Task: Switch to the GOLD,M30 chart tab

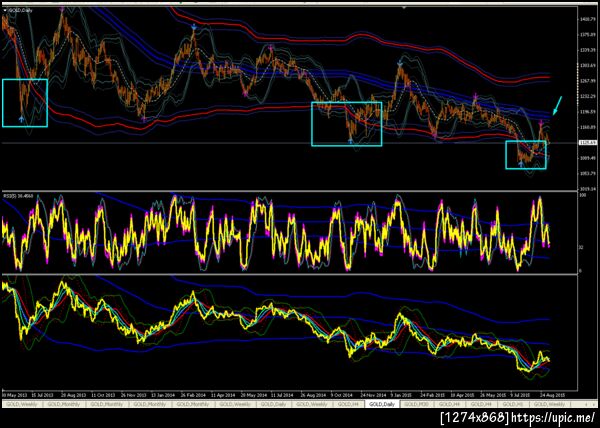Action: coord(416,404)
